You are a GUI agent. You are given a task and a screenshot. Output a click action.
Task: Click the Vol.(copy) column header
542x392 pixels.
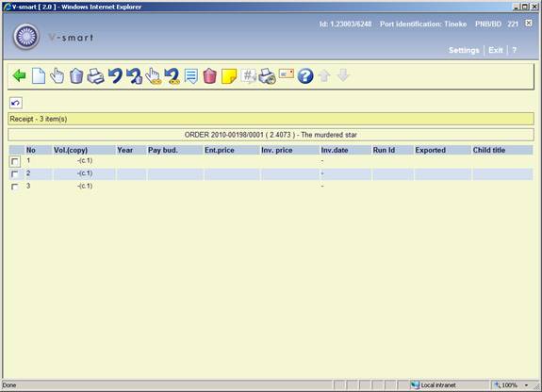tap(71, 150)
